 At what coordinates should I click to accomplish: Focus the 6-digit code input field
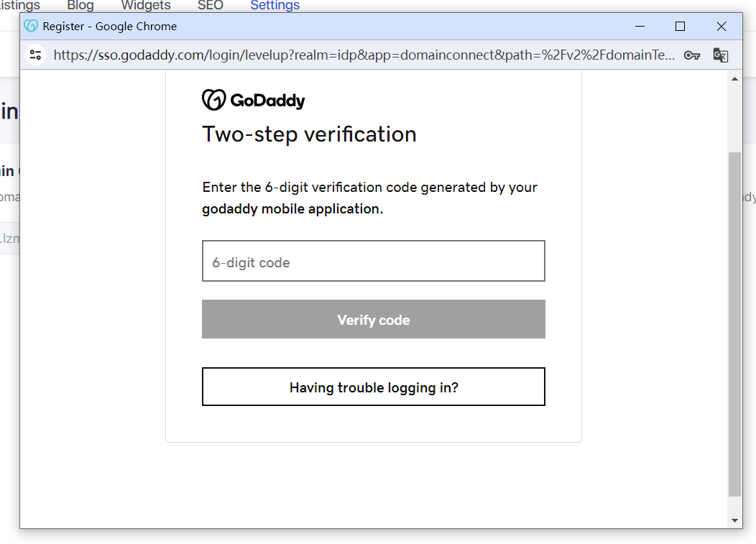tap(374, 261)
